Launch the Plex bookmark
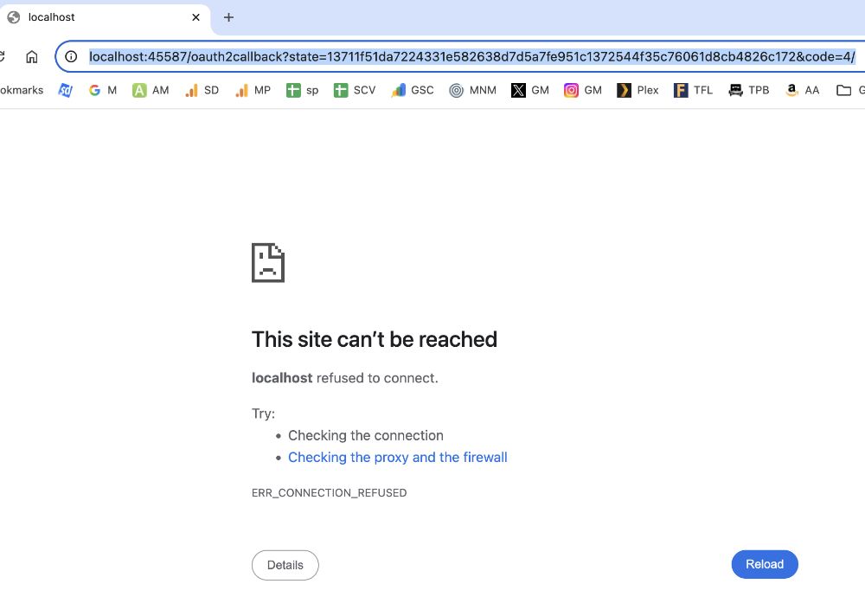The width and height of the screenshot is (865, 616). tap(637, 89)
